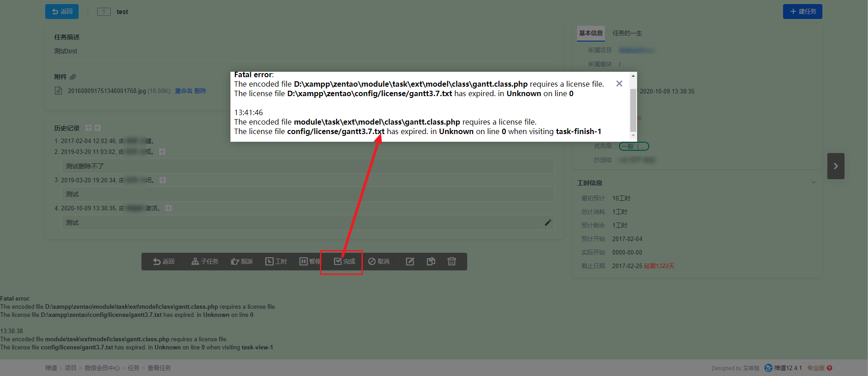Click the 专业版 edition label in footer
The height and width of the screenshot is (376, 868).
tap(816, 368)
